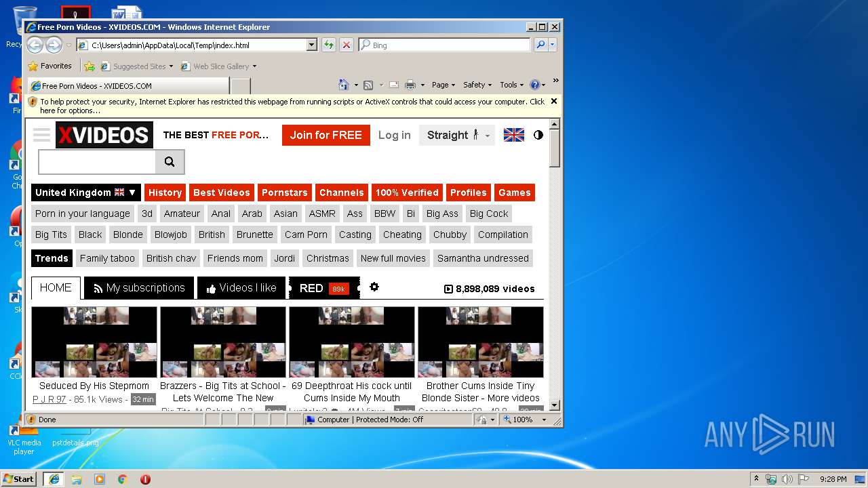Expand the search provider dropdown arrow
868x488 pixels.
[x=553, y=45]
